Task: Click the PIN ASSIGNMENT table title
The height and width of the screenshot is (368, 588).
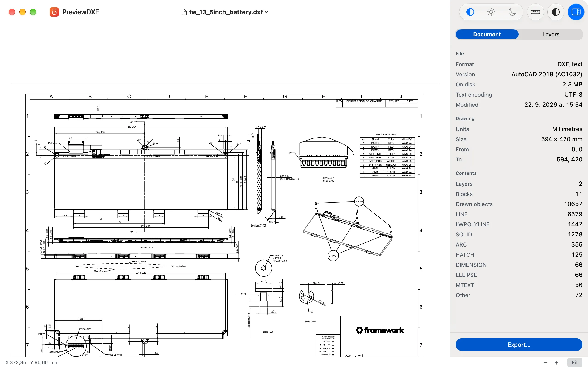Action: click(x=387, y=135)
